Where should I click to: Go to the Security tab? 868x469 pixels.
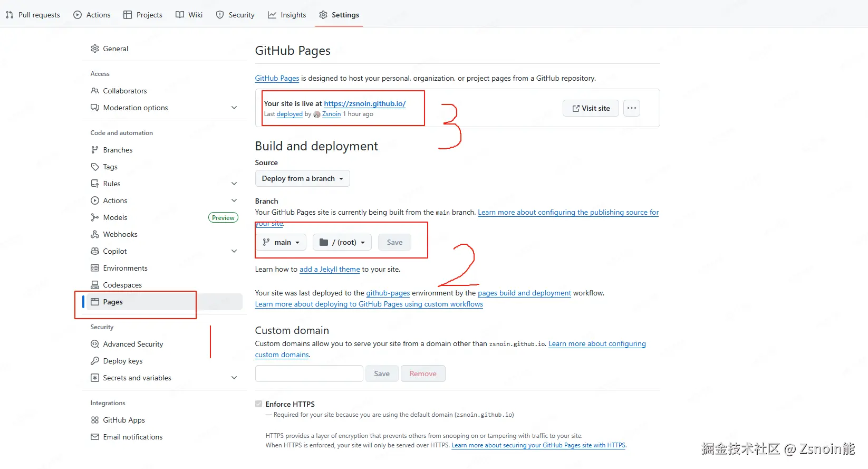pos(235,15)
